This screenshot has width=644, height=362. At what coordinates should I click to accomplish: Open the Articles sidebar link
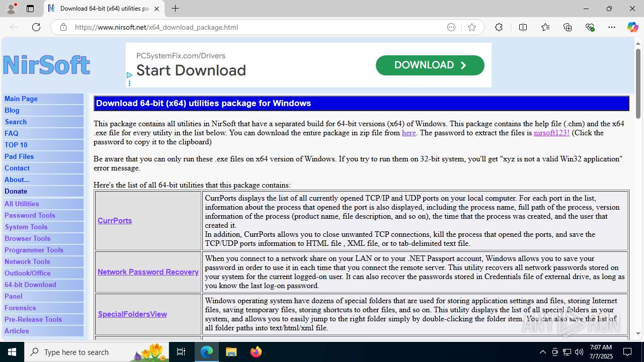[x=17, y=331]
